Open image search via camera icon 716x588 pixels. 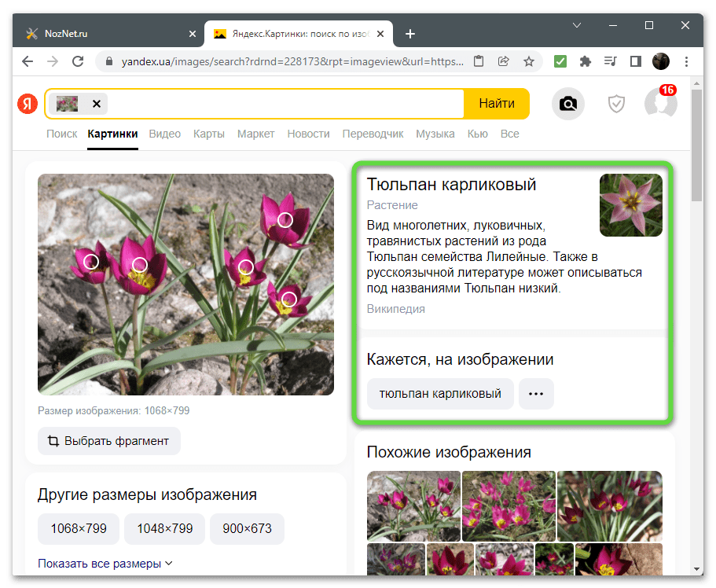[x=568, y=105]
